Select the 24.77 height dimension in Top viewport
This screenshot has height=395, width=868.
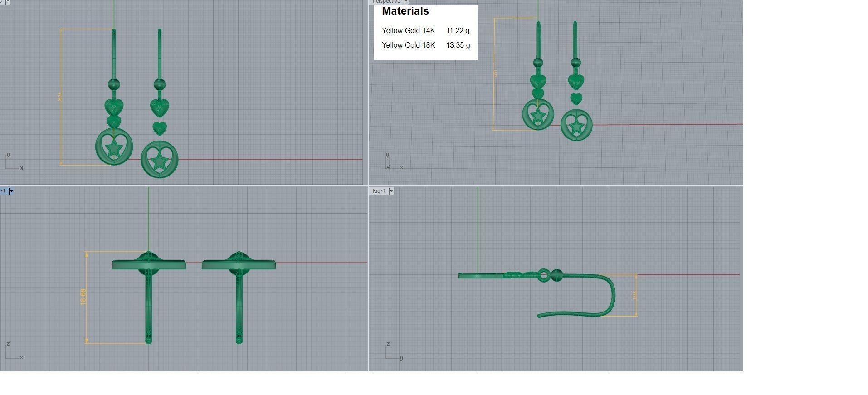point(59,97)
